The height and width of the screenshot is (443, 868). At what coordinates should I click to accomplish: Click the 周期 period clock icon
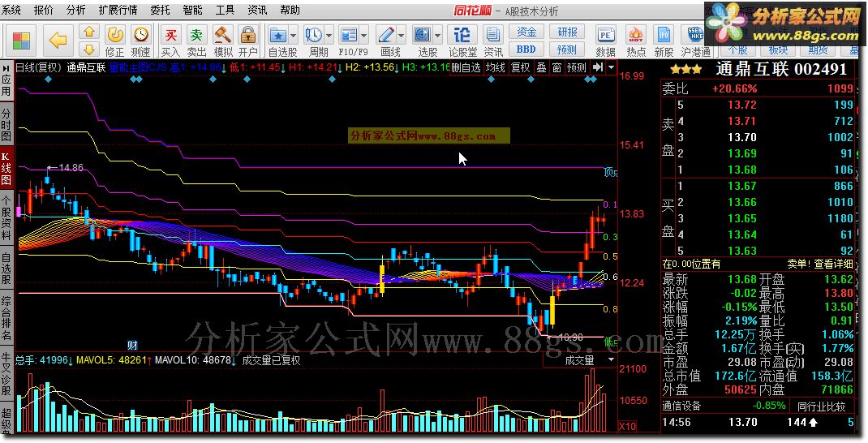[313, 36]
